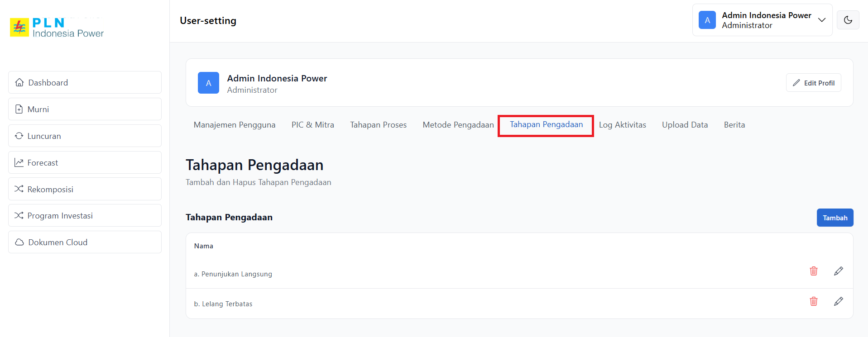The image size is (868, 337).
Task: Open Dokumen Cloud from sidebar
Action: pos(85,242)
